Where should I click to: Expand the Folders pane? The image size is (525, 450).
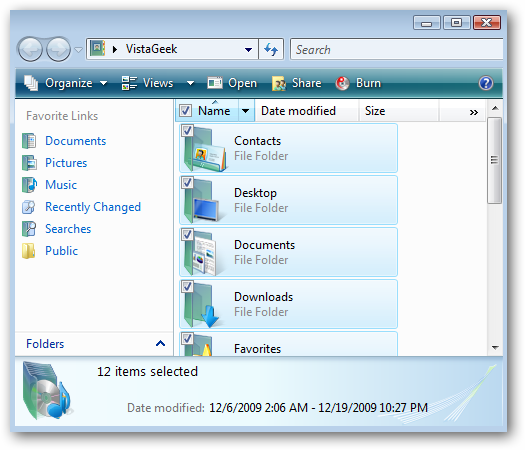tap(94, 344)
